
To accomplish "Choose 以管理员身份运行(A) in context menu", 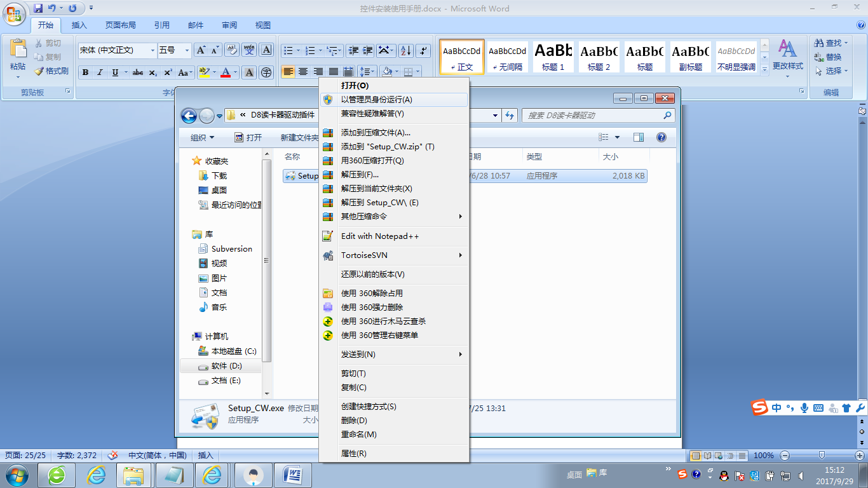I will click(x=394, y=100).
